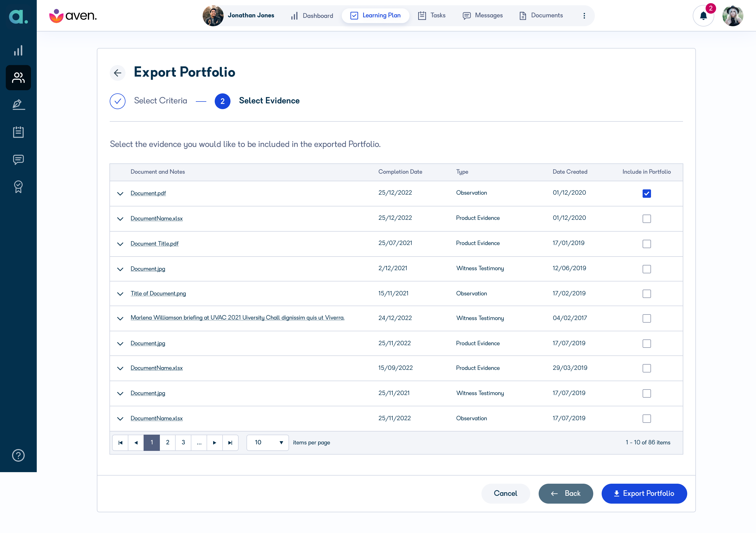
Task: Click the Select Criteria completed step checkmark
Action: click(118, 101)
